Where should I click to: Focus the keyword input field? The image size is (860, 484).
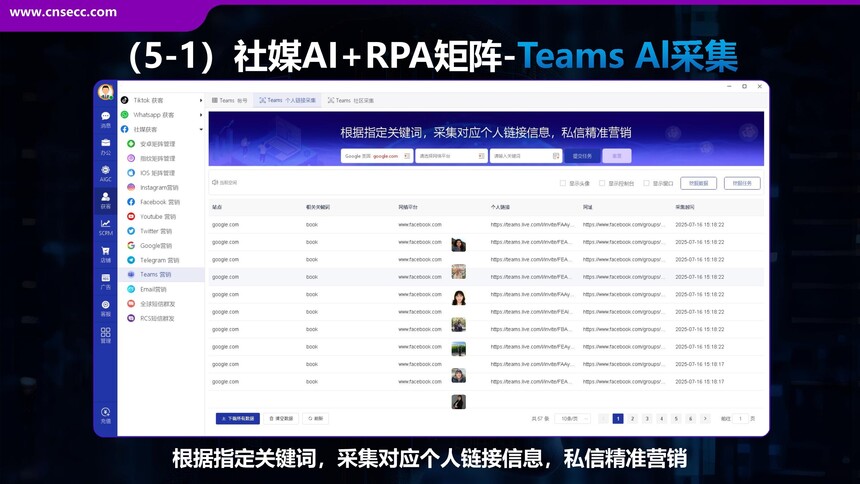[x=525, y=156]
